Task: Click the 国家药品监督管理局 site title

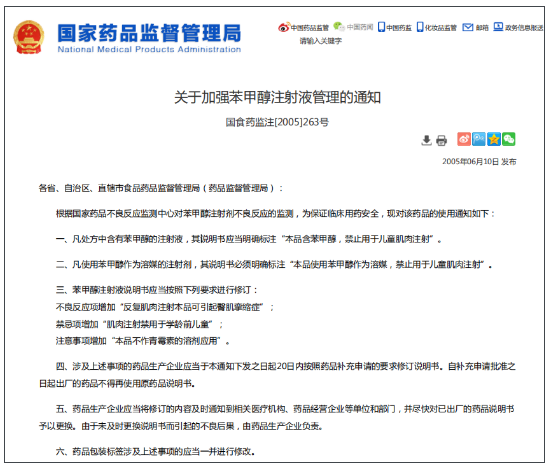Action: pos(149,33)
